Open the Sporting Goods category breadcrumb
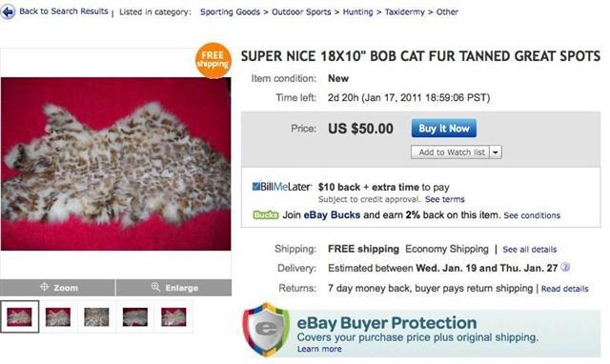This screenshot has height=364, width=610. tap(230, 12)
